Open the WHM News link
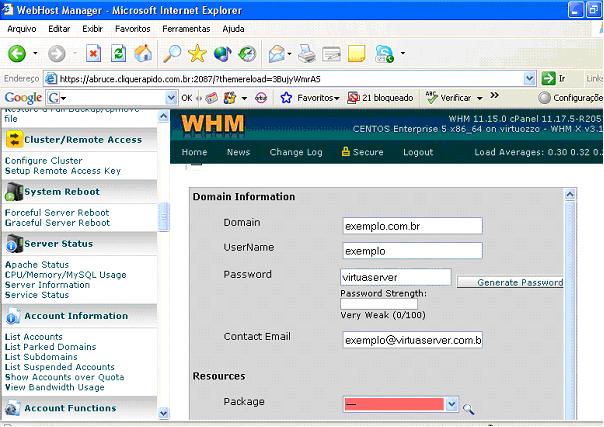This screenshot has height=427, width=604. coord(238,152)
